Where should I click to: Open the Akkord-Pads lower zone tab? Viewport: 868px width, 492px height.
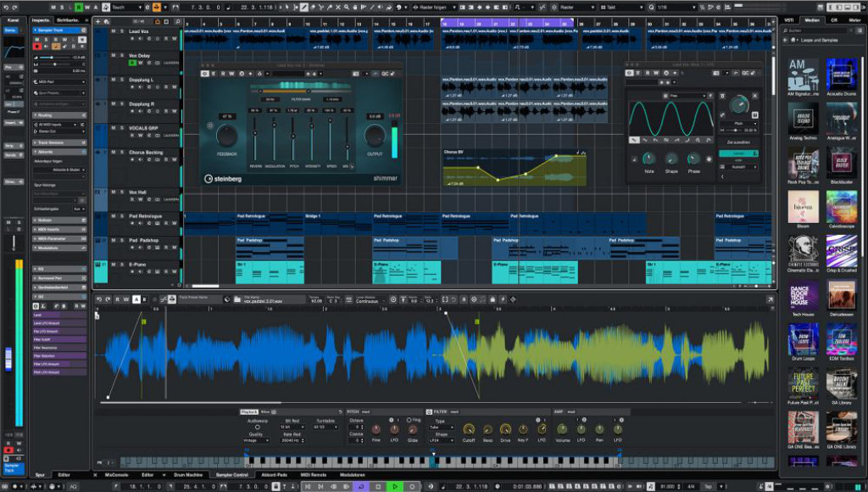pos(275,475)
